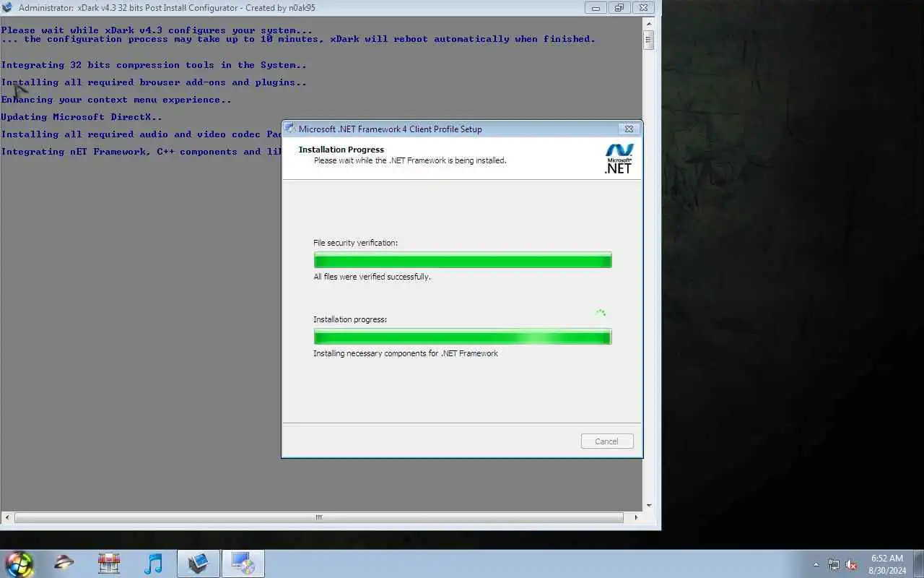Open the network tray icon
This screenshot has width=924, height=578.
(834, 564)
